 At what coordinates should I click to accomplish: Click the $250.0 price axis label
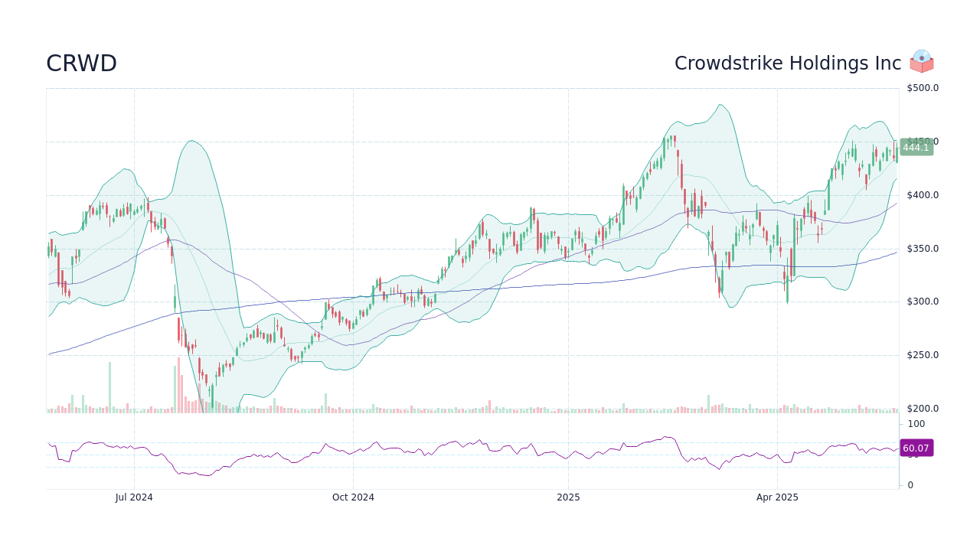[923, 355]
